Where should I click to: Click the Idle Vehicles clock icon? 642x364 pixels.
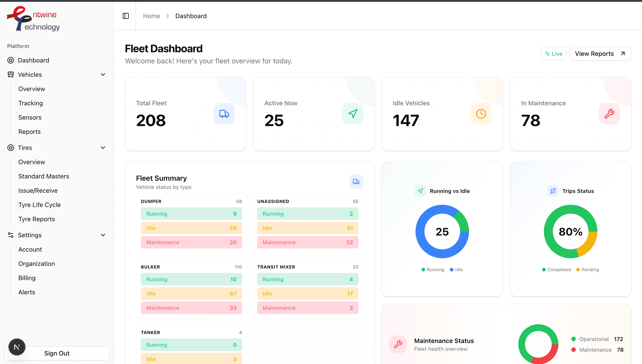tap(481, 114)
